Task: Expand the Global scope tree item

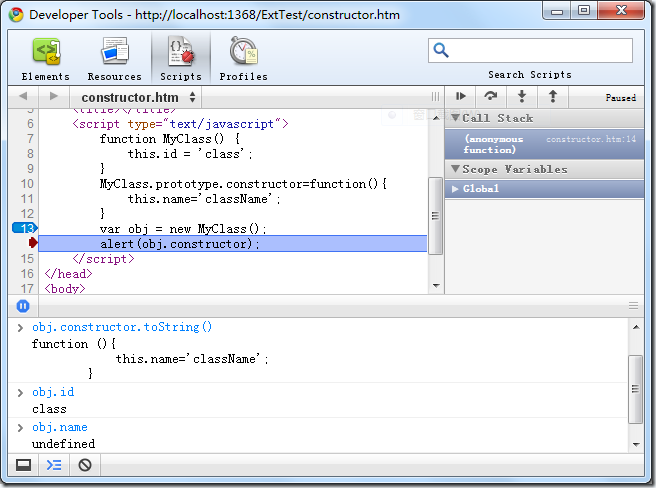Action: [456, 188]
